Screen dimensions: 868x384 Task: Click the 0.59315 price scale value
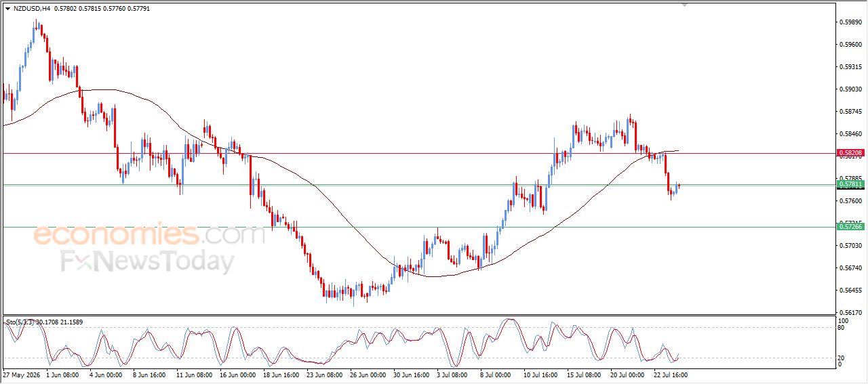pos(851,67)
